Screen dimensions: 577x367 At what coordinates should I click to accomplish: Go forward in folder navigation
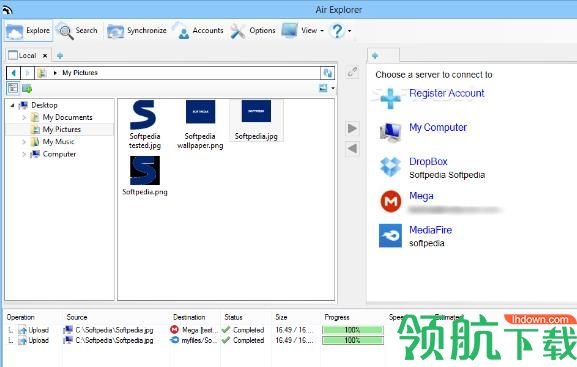click(x=27, y=73)
